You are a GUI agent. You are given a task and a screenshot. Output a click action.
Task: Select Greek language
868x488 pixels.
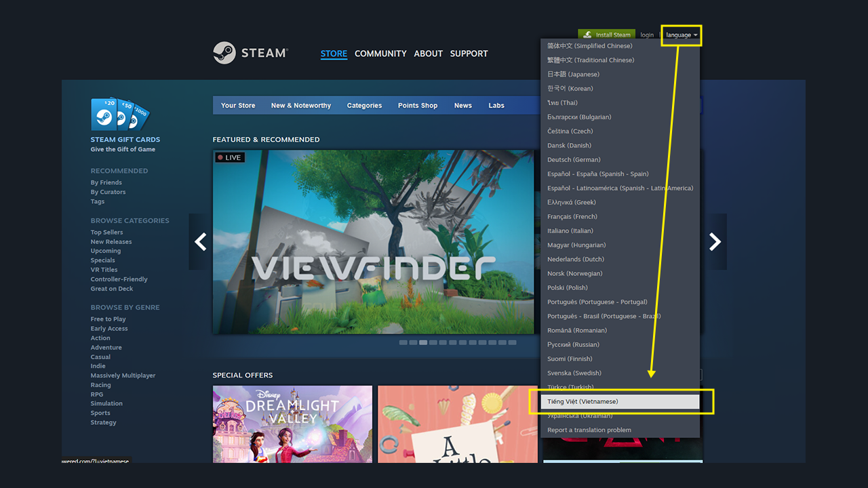pos(620,203)
